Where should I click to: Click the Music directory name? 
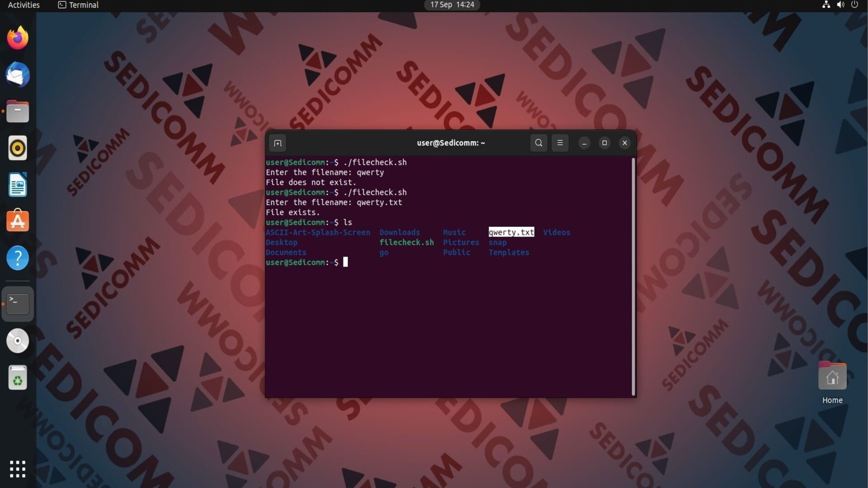(454, 232)
